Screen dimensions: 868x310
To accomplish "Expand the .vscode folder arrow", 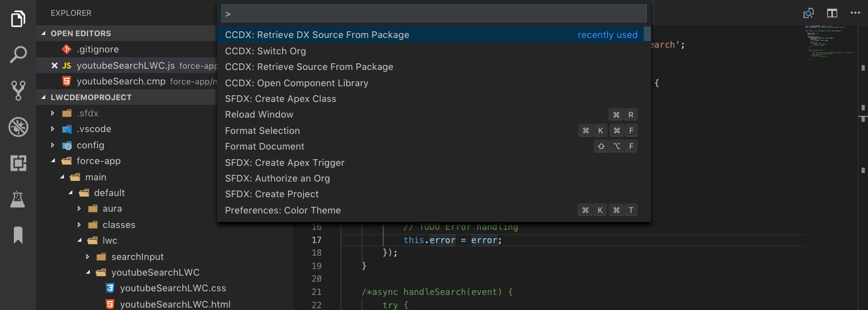I will tap(53, 129).
